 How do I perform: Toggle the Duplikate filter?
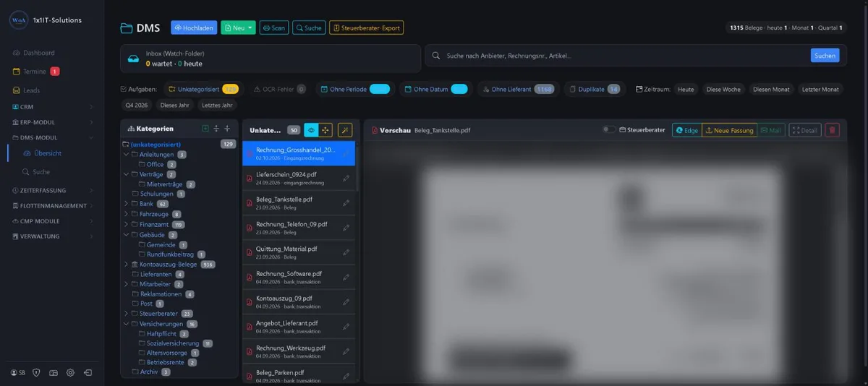(595, 89)
